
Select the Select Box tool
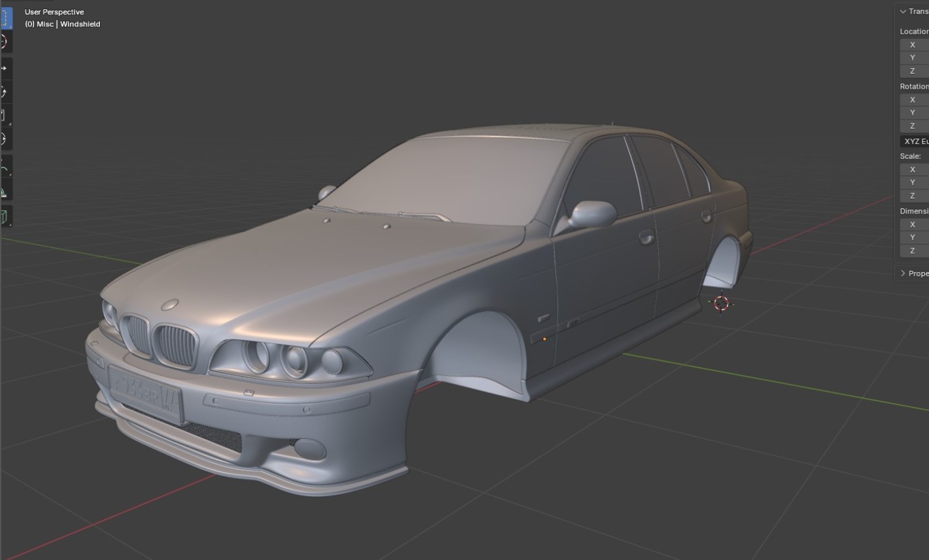pyautogui.click(x=5, y=18)
